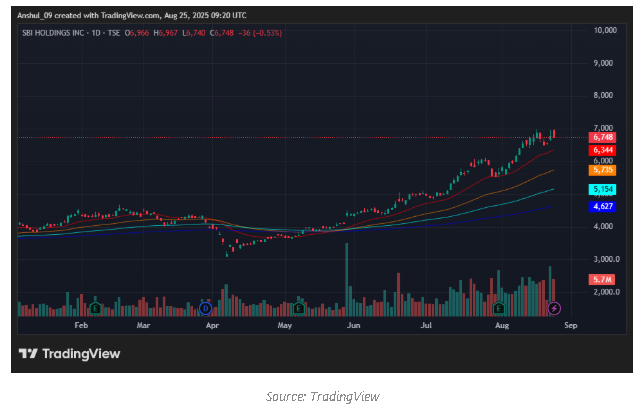Click the SBI HOLDINGS INC symbol title
Screen dimensions: 642x407
(x=53, y=33)
